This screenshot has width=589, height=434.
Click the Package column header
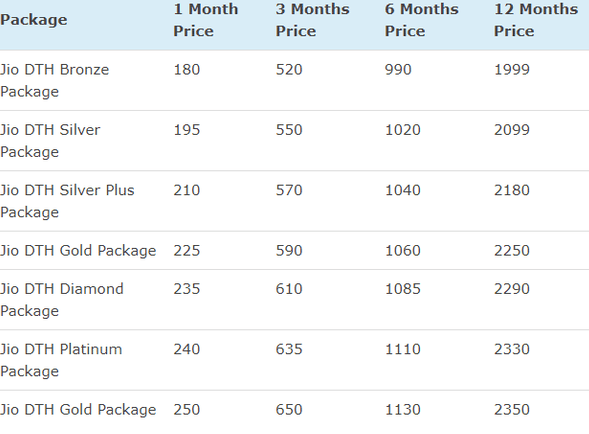[x=34, y=20]
